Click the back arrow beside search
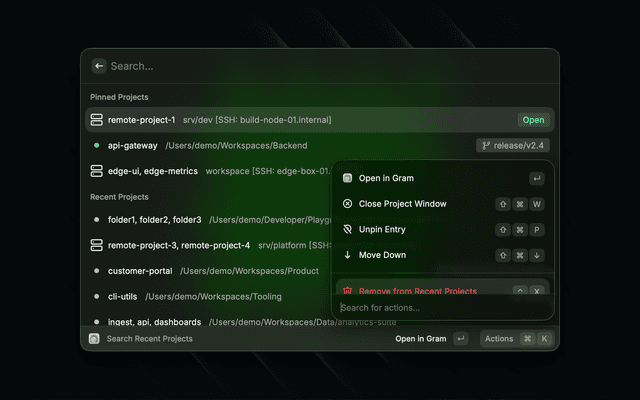The image size is (640, 400). 99,66
